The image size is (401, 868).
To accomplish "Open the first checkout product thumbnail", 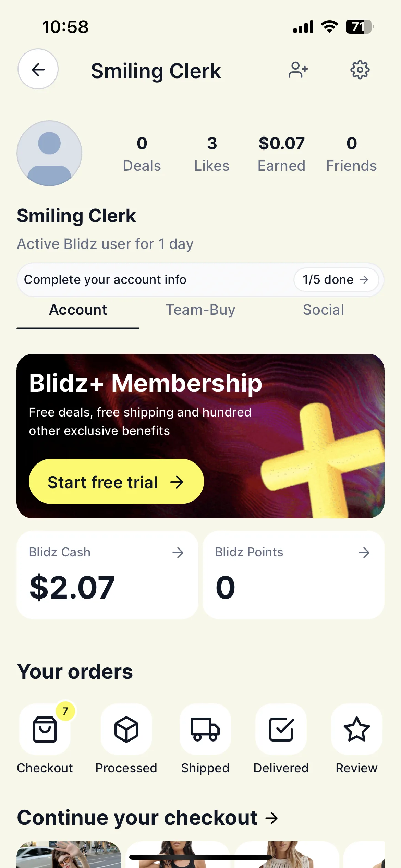I will tap(69, 854).
